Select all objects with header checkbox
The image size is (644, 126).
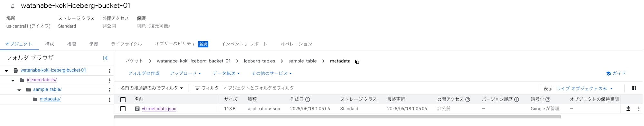123,100
